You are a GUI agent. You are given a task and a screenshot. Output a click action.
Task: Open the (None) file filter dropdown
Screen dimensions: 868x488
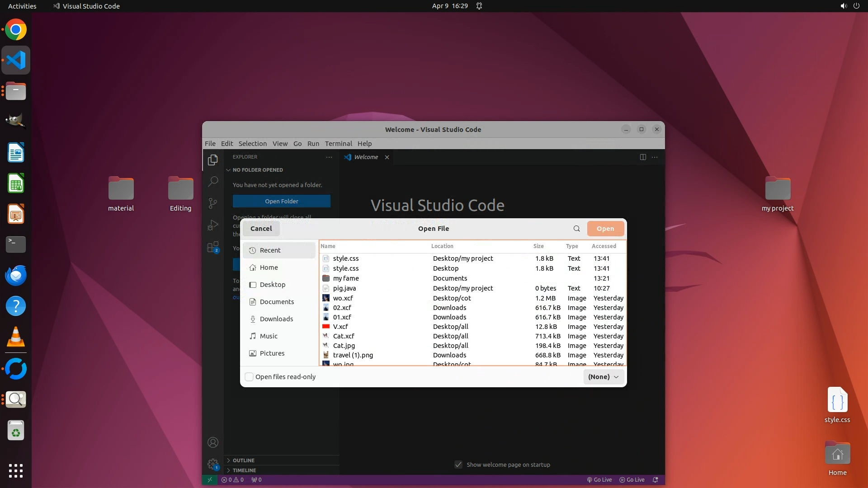(604, 377)
